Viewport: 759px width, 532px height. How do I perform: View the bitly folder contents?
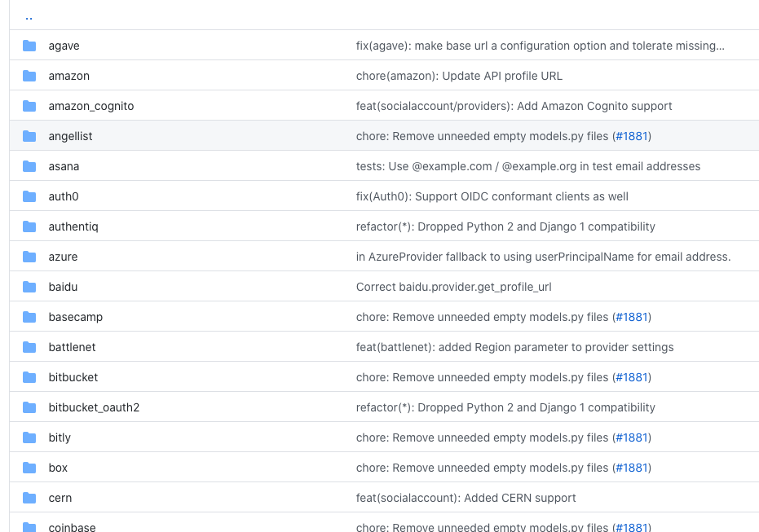point(60,437)
